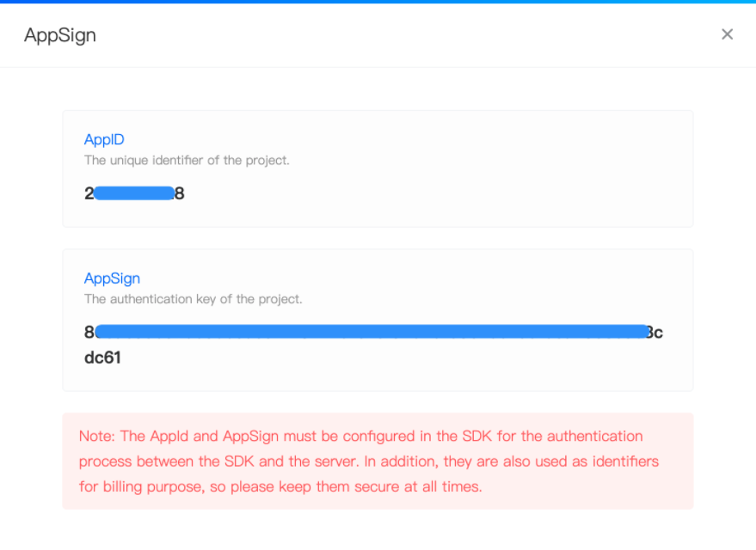
Task: Click the word Note in the warning
Action: pyautogui.click(x=96, y=437)
